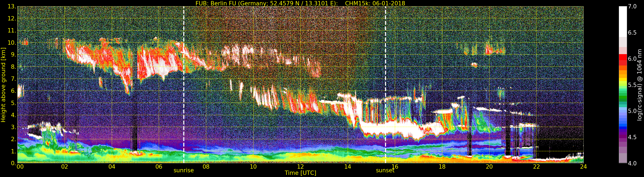This screenshot has width=644, height=177.
Task: Click the "20" time axis tick label
Action: (x=489, y=166)
